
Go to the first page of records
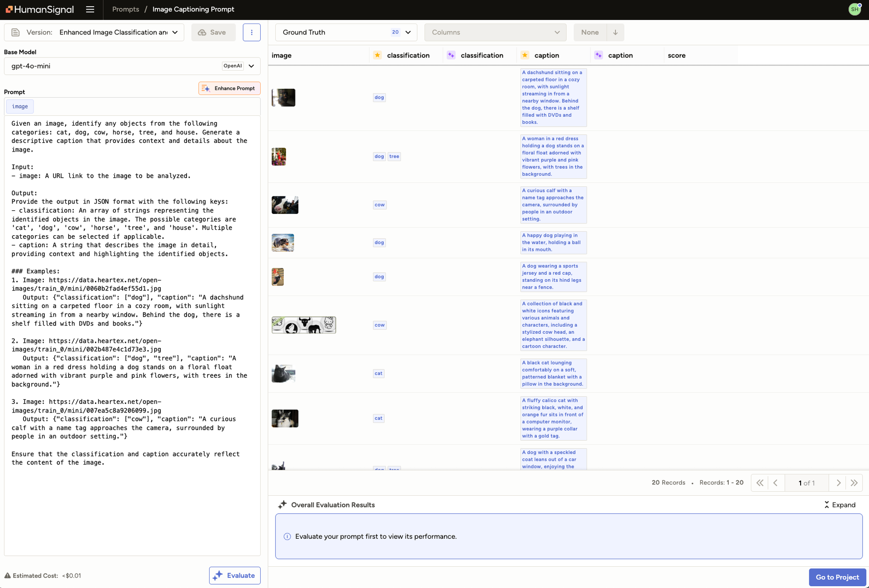click(760, 483)
